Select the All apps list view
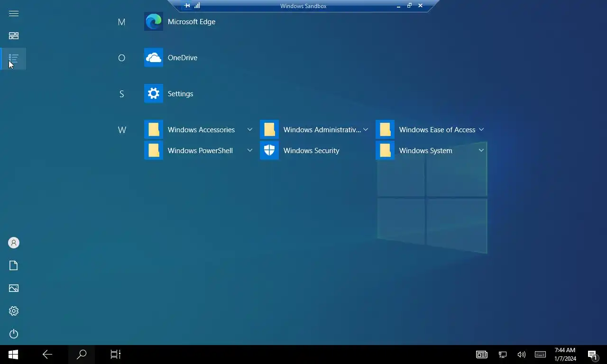The width and height of the screenshot is (607, 364). click(x=14, y=59)
